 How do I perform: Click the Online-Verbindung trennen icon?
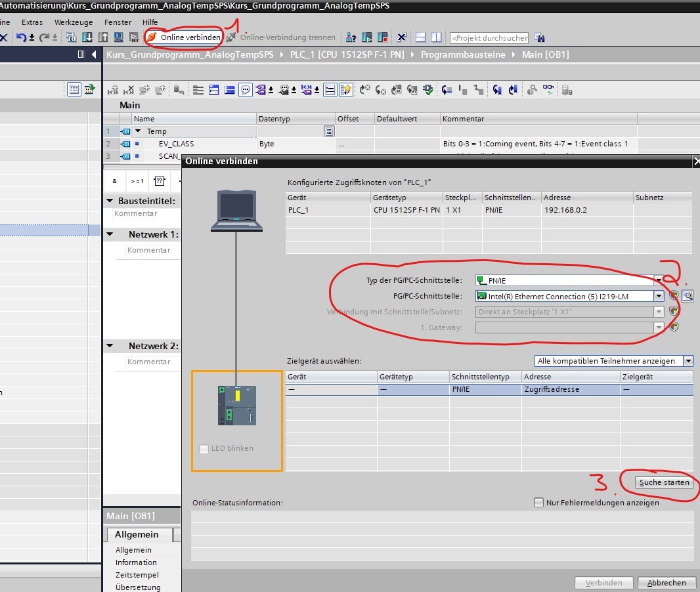click(231, 37)
